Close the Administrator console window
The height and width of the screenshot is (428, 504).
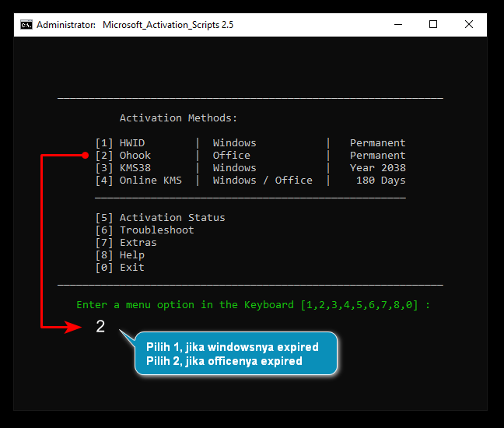pyautogui.click(x=469, y=24)
